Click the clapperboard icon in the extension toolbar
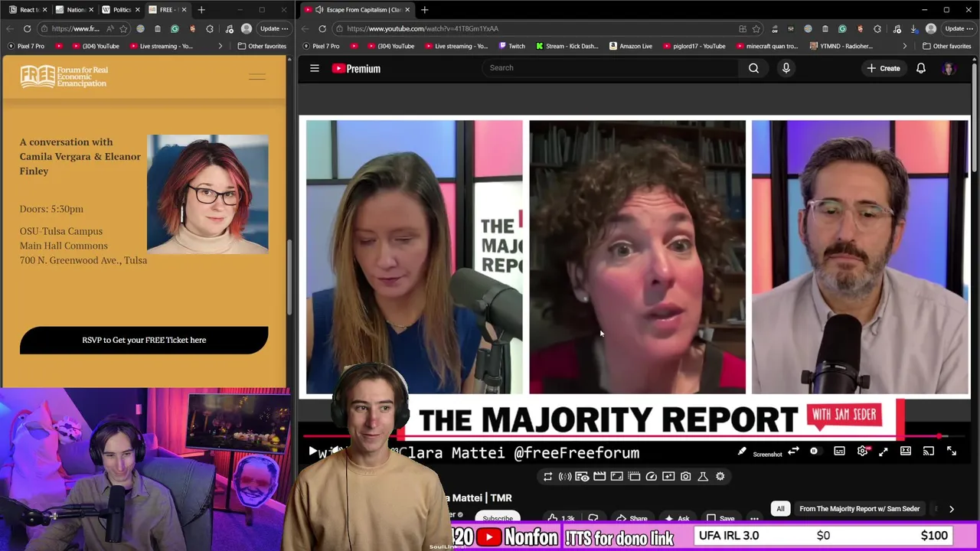The image size is (980, 551). pyautogui.click(x=599, y=477)
